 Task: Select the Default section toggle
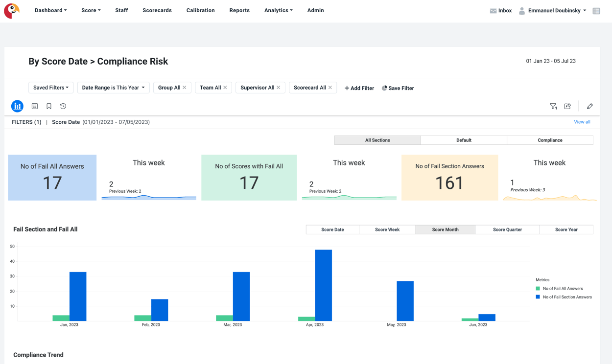click(x=464, y=140)
